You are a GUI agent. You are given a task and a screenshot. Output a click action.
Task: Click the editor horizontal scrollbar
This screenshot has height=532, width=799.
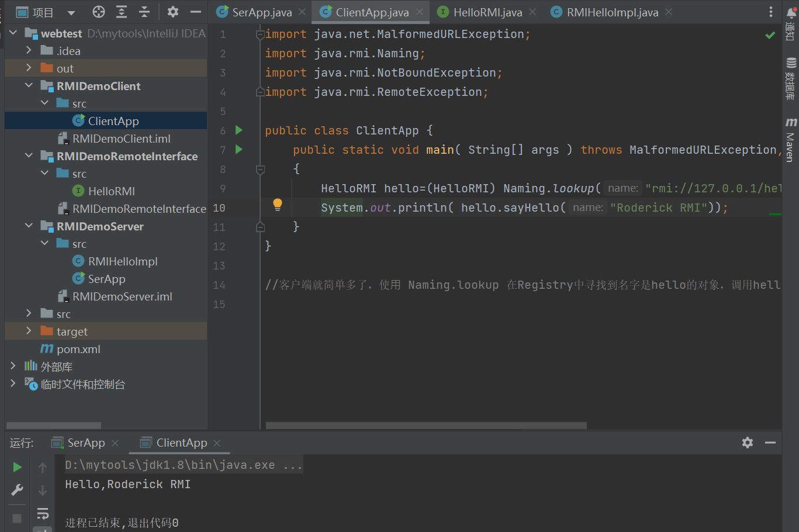tap(426, 426)
